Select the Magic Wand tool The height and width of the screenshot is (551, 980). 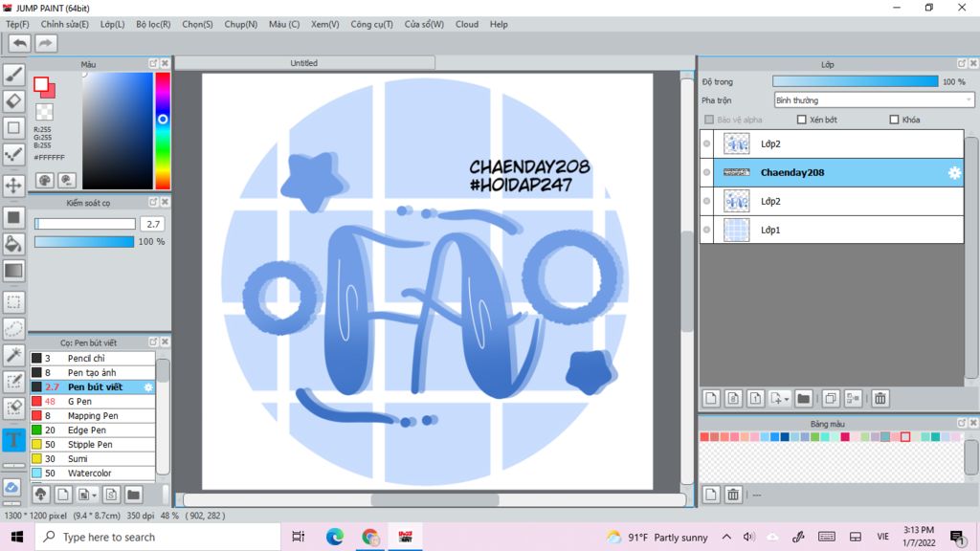click(13, 355)
